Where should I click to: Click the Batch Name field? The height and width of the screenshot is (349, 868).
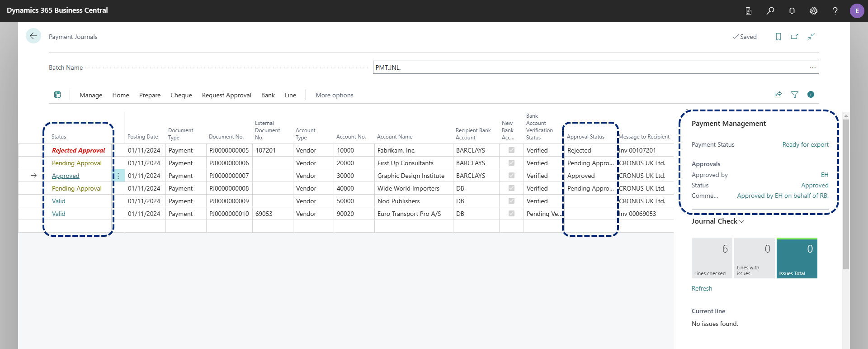coord(596,67)
